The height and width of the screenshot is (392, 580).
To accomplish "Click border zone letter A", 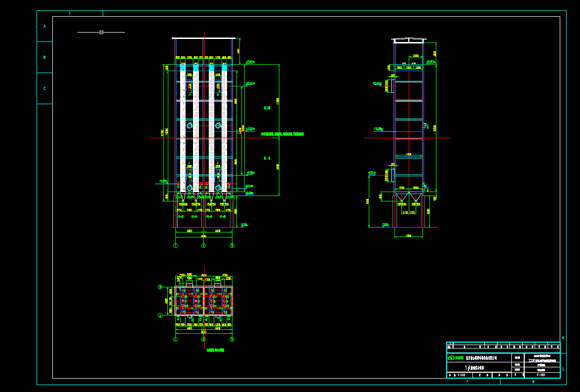I will 44,26.
